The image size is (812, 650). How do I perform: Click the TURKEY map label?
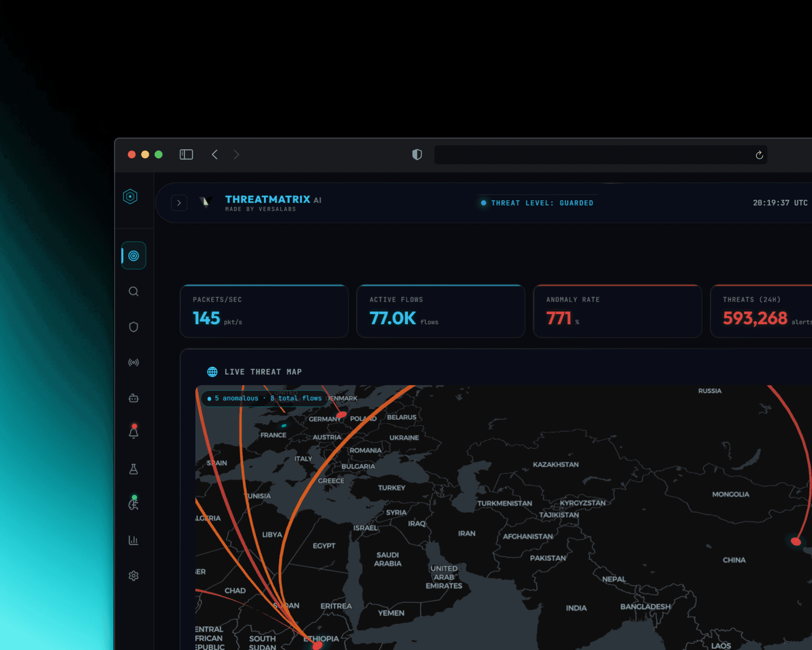[392, 488]
